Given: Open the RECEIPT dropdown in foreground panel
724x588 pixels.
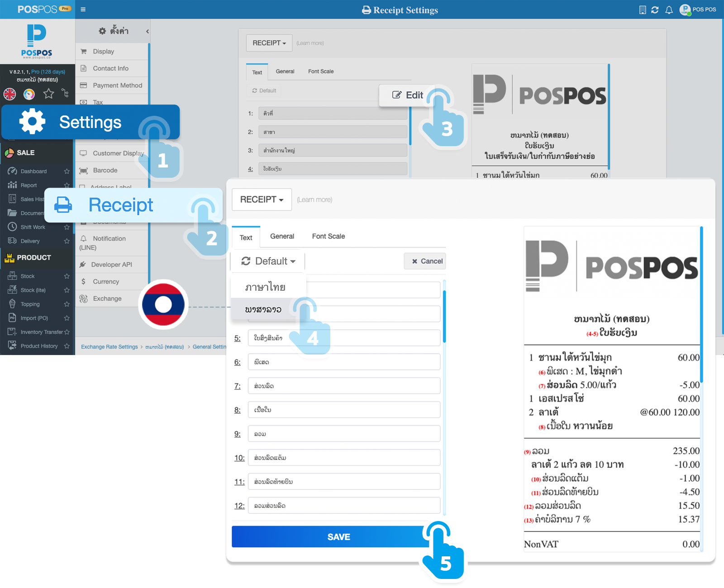Looking at the screenshot, I should [262, 199].
